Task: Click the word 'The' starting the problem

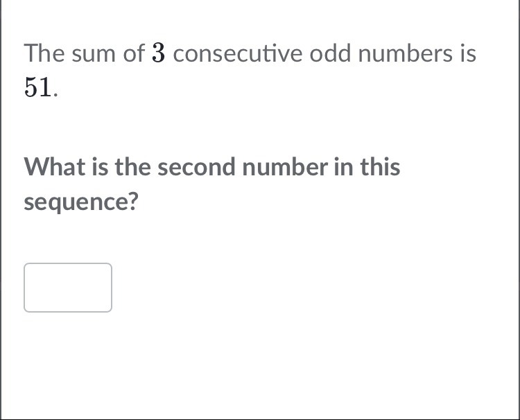Action: click(x=44, y=53)
